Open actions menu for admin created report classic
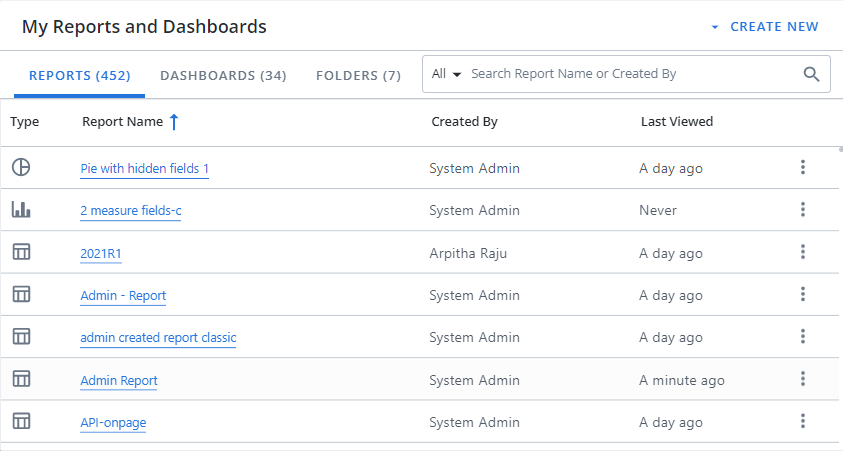This screenshot has width=843, height=451. (x=802, y=337)
